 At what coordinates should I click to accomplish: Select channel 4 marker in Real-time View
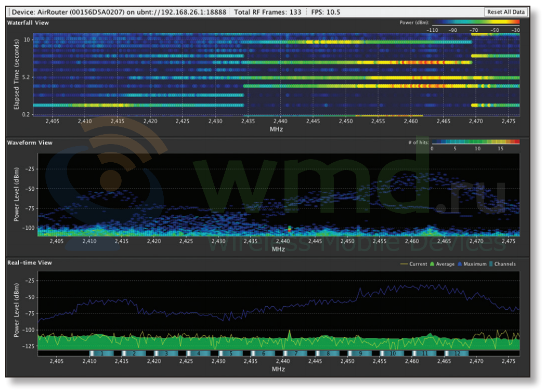(198, 354)
